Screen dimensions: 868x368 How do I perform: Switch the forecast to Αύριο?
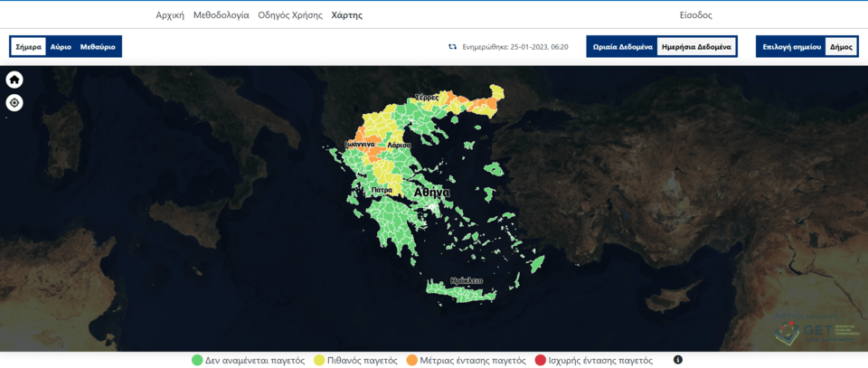click(x=61, y=46)
